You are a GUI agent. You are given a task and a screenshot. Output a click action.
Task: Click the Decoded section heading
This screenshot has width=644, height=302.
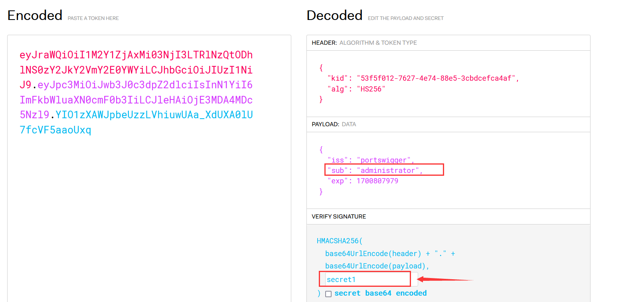(x=335, y=16)
